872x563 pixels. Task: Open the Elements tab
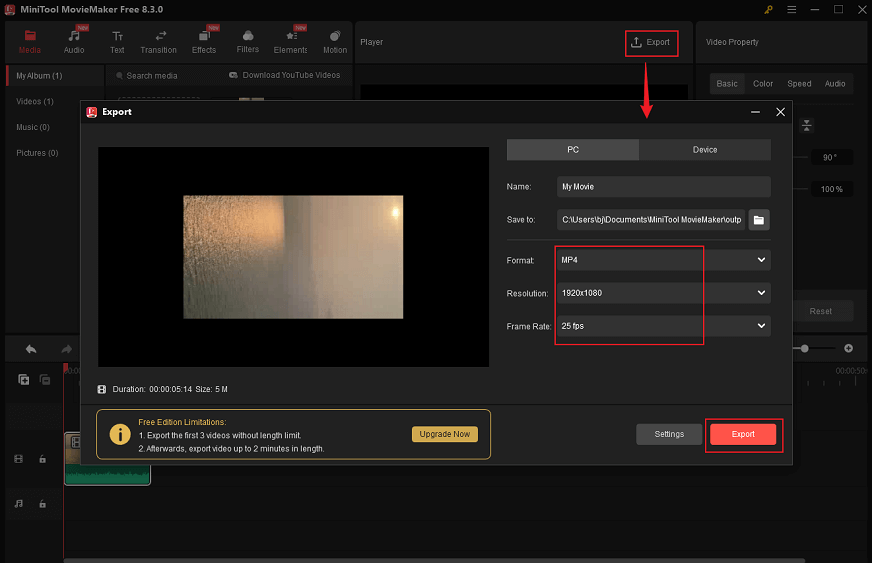(290, 42)
